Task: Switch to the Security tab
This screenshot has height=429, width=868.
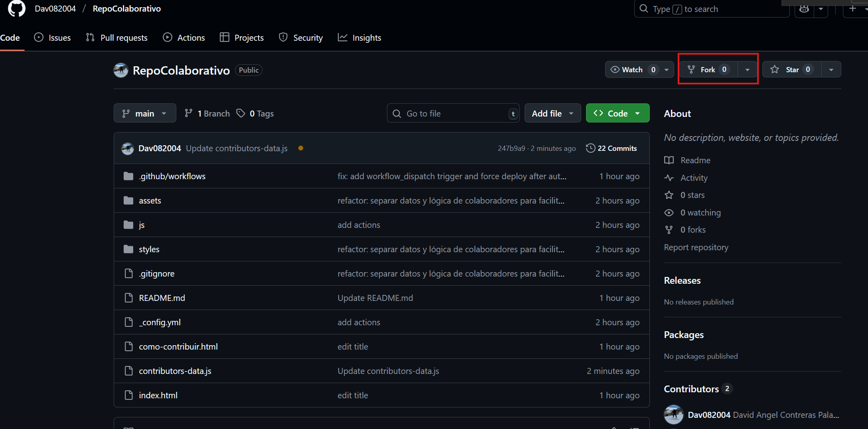Action: (301, 38)
